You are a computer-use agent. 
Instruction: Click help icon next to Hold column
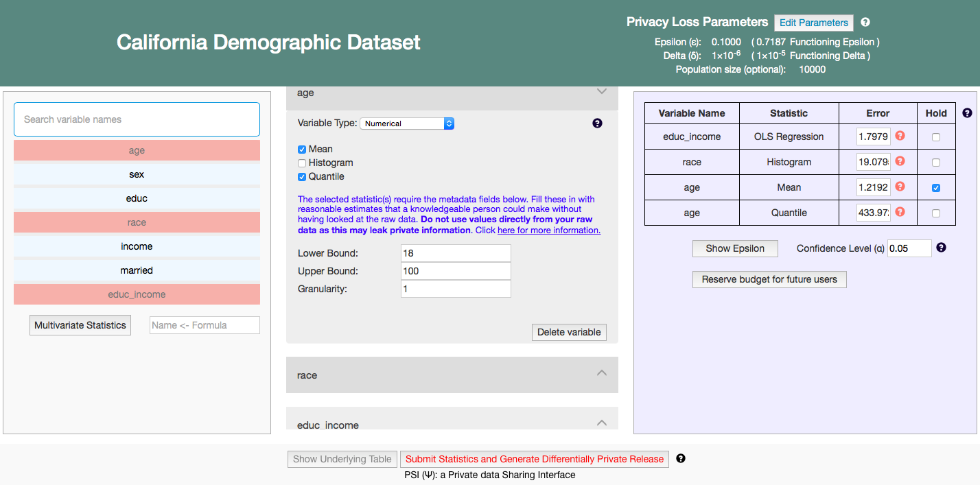coord(967,113)
